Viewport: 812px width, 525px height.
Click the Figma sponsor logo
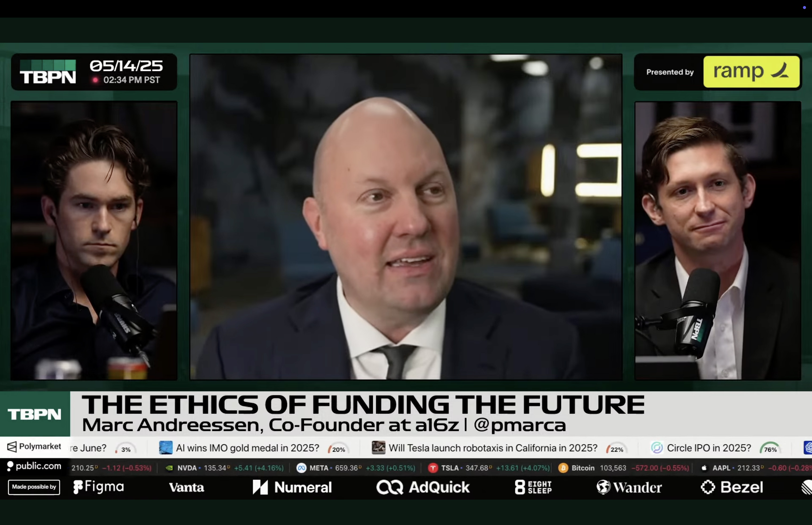pyautogui.click(x=98, y=487)
